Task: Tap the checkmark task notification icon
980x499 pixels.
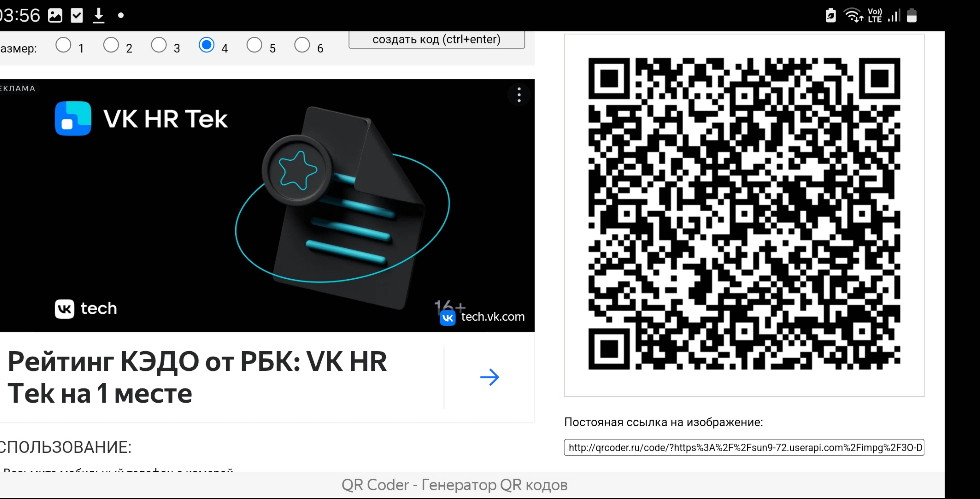Action: pyautogui.click(x=77, y=16)
